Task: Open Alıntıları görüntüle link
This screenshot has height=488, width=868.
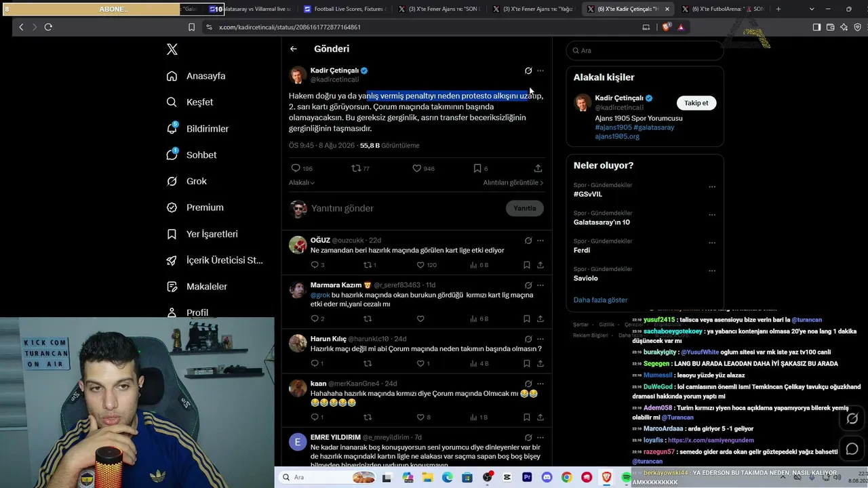Action: tap(513, 182)
